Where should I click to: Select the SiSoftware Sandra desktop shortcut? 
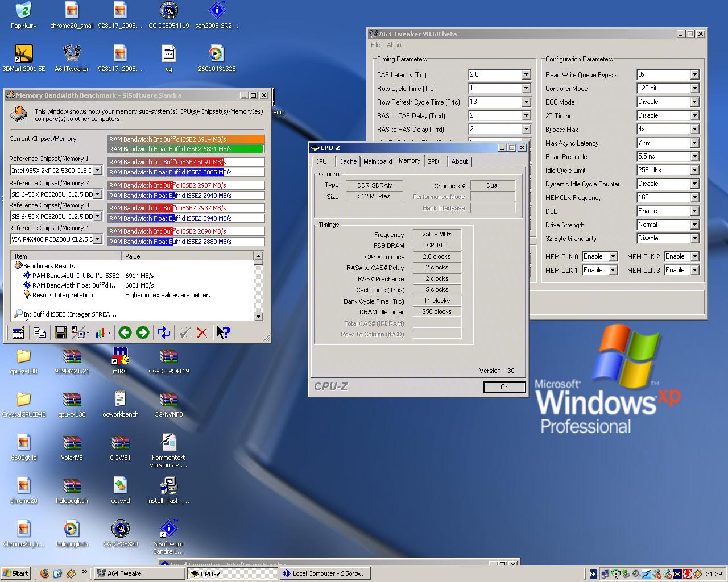(x=168, y=537)
